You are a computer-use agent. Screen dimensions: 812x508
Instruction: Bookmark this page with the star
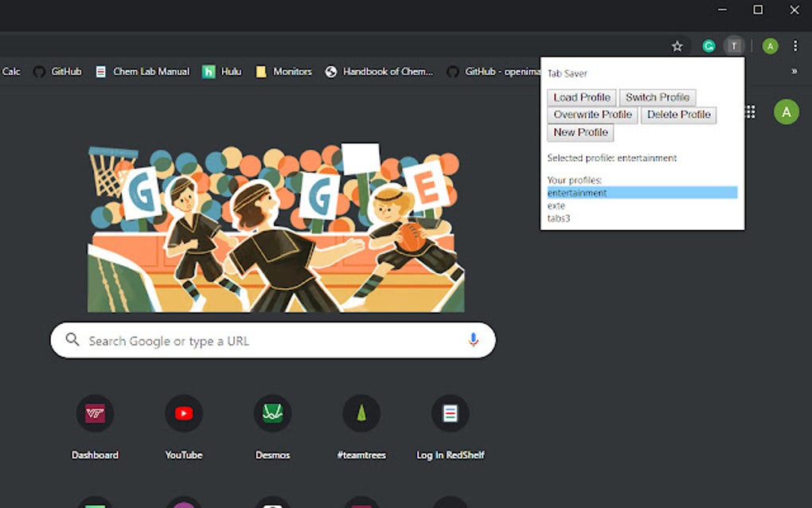pyautogui.click(x=677, y=46)
